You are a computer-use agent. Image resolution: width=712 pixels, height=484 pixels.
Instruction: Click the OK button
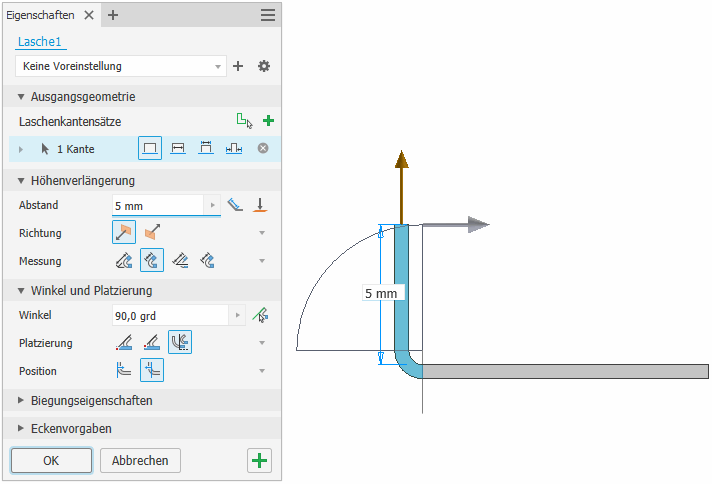51,460
